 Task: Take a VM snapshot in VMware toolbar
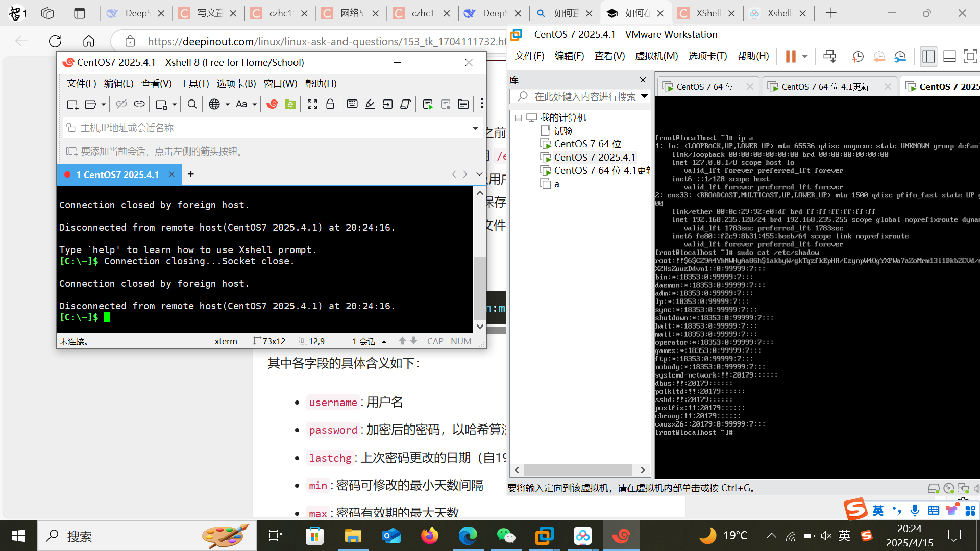point(858,56)
